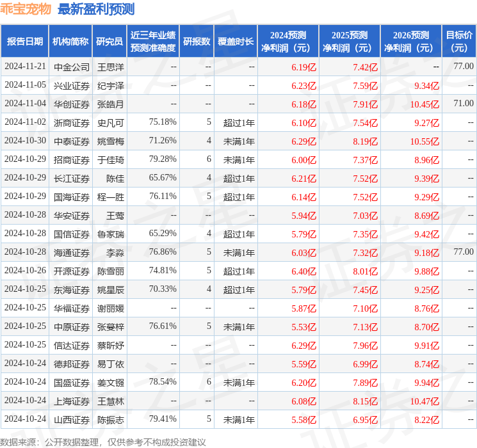Click researcher name 于佳琦
Image resolution: width=477 pixels, height=448 pixels.
[111, 160]
